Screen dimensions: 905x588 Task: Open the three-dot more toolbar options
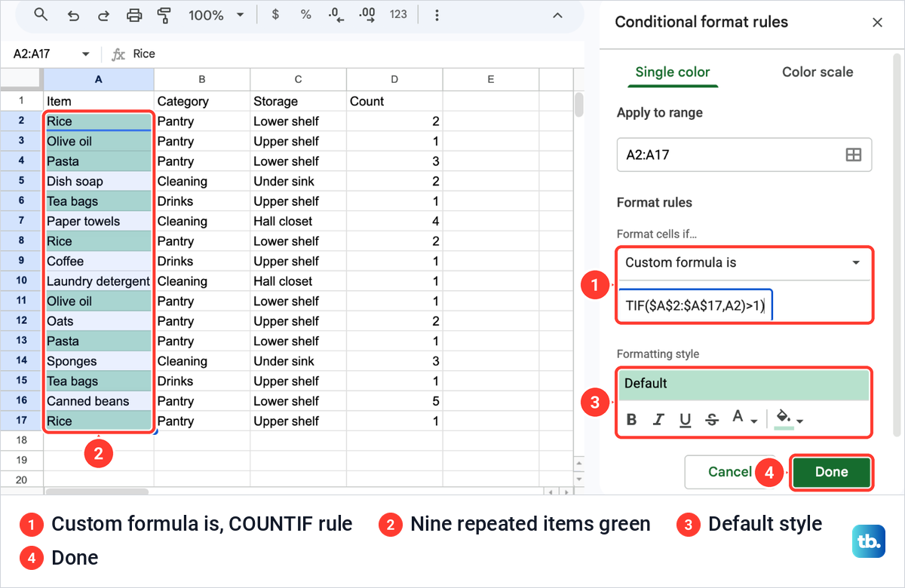(x=437, y=15)
